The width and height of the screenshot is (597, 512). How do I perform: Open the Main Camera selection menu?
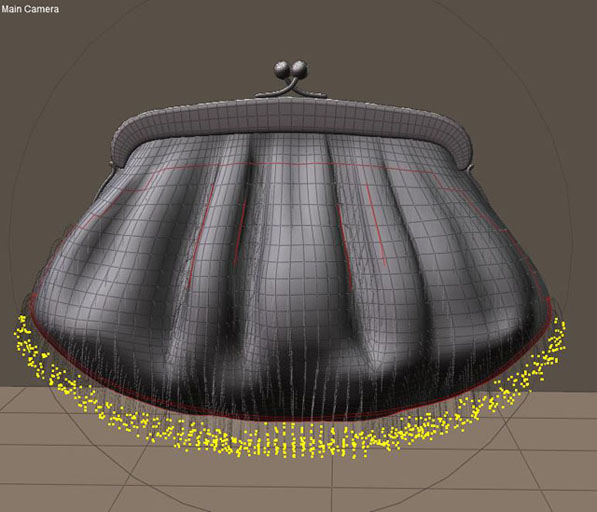[x=30, y=9]
